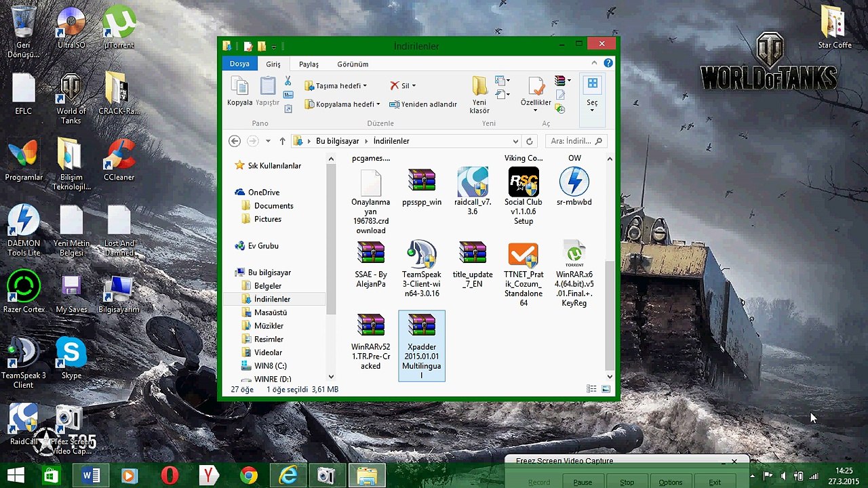The image size is (868, 488).
Task: Select the title_update_7_EN archive
Action: click(x=473, y=264)
